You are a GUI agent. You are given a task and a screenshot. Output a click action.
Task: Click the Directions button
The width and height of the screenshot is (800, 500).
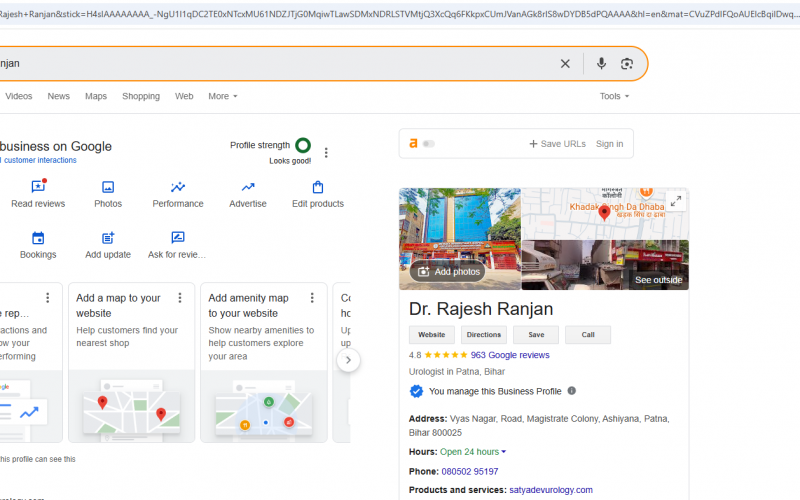click(x=484, y=335)
